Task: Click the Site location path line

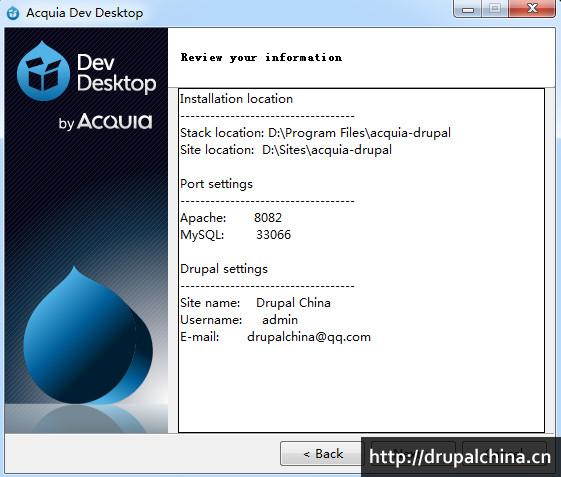Action: 286,150
